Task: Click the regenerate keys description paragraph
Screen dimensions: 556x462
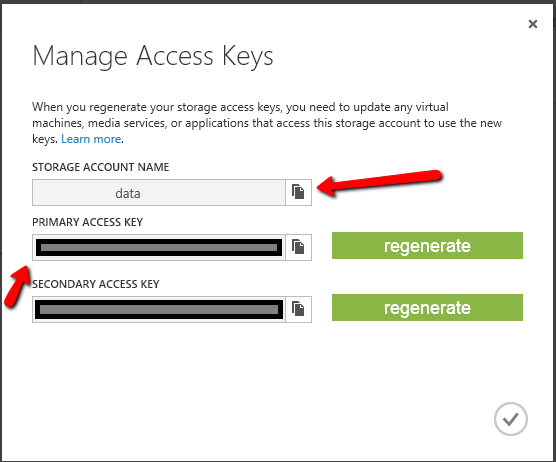Action: 267,123
